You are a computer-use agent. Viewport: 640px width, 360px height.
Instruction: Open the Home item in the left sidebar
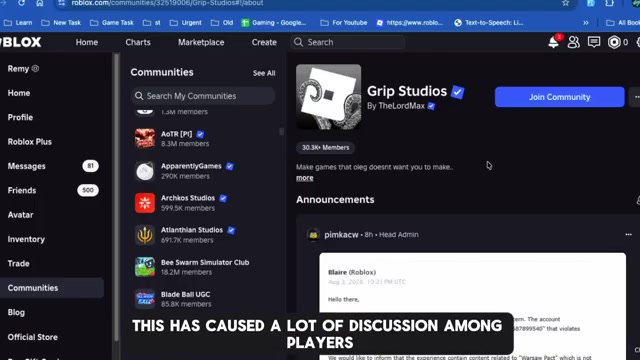point(19,93)
